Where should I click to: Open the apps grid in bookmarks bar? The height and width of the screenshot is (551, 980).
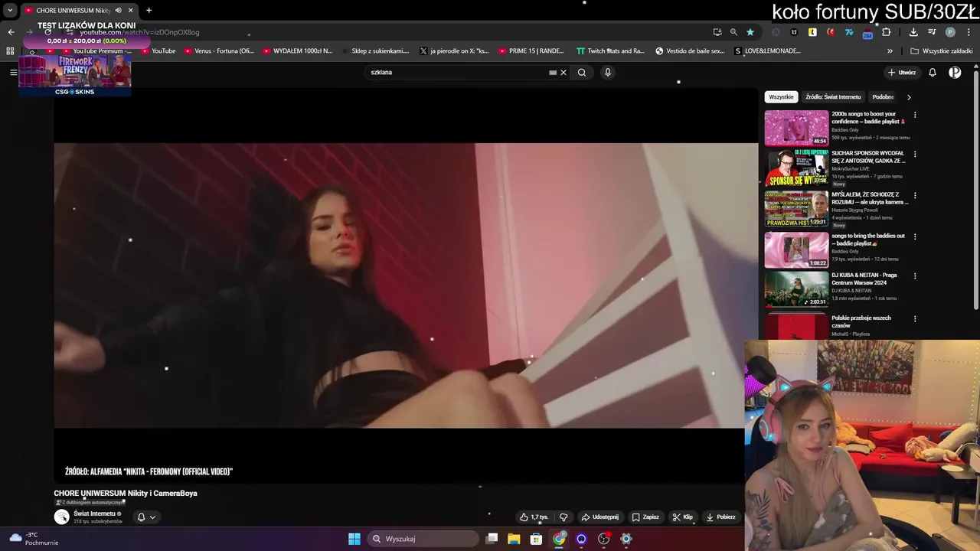click(10, 51)
